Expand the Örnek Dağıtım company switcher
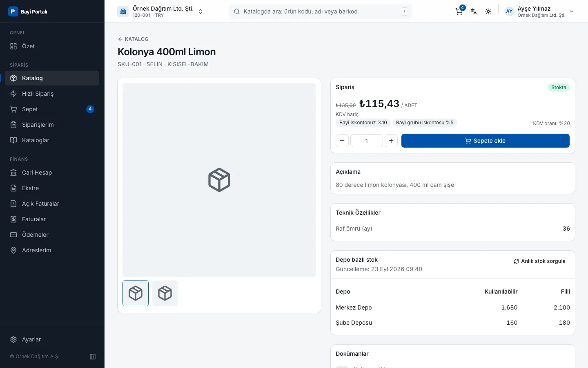588x368 pixels. pyautogui.click(x=160, y=11)
